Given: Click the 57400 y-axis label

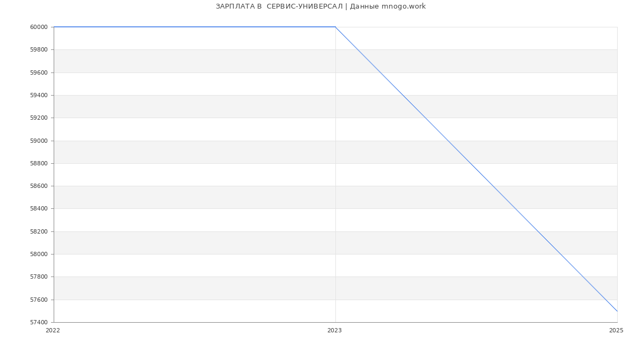Looking at the screenshot, I should click(x=39, y=323).
